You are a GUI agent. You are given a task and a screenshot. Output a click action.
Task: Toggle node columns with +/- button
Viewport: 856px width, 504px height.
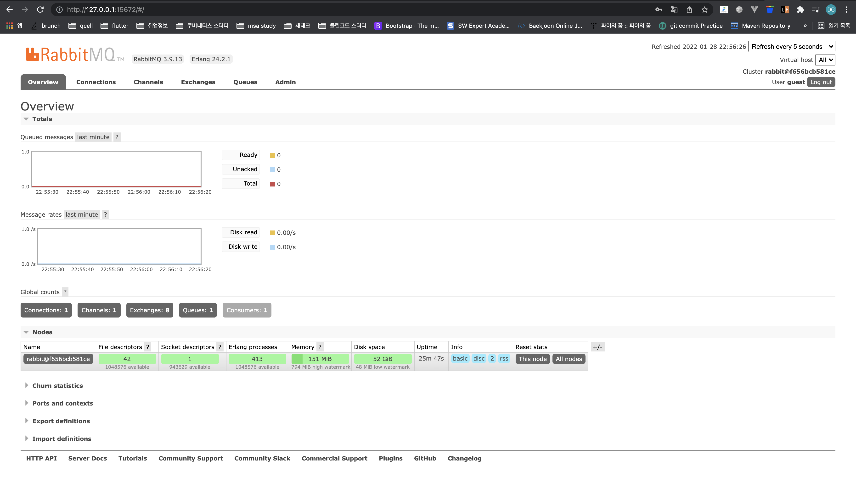pyautogui.click(x=597, y=347)
